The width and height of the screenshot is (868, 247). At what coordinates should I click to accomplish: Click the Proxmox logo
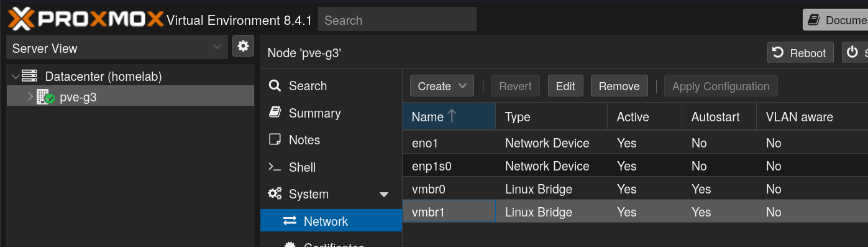point(86,19)
